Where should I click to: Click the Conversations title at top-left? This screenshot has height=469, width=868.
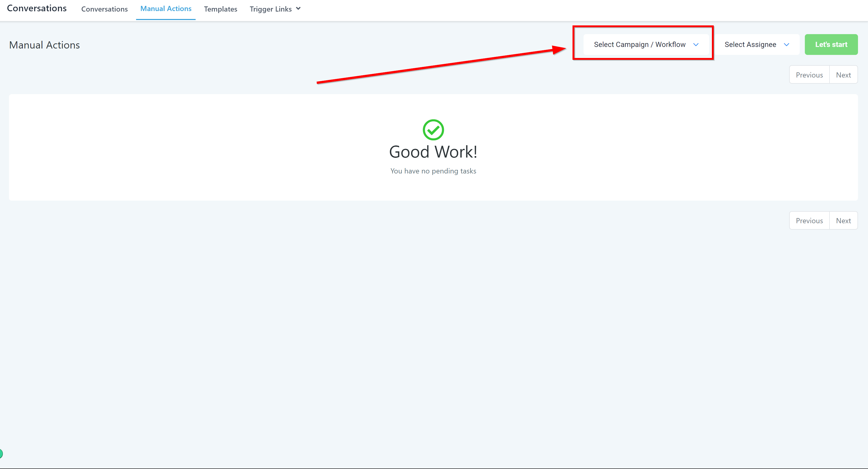tap(37, 8)
